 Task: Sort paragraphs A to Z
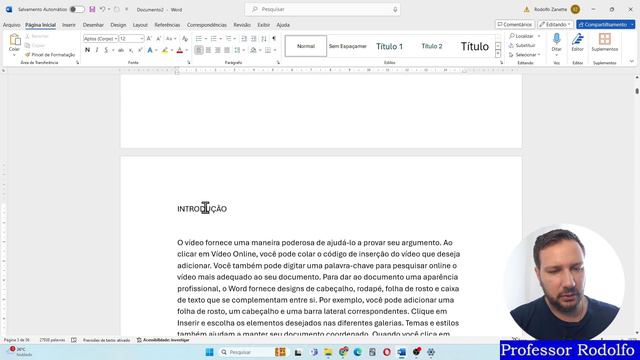tap(264, 39)
